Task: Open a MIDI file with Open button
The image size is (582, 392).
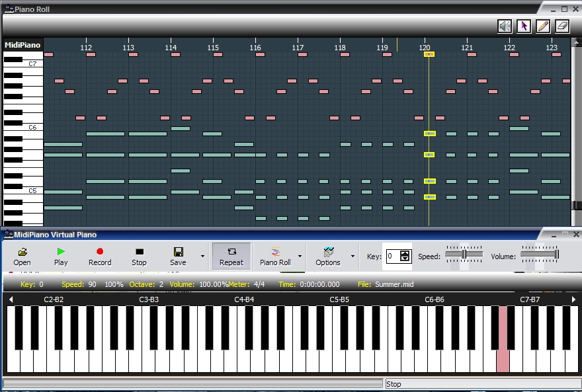Action: (x=22, y=256)
